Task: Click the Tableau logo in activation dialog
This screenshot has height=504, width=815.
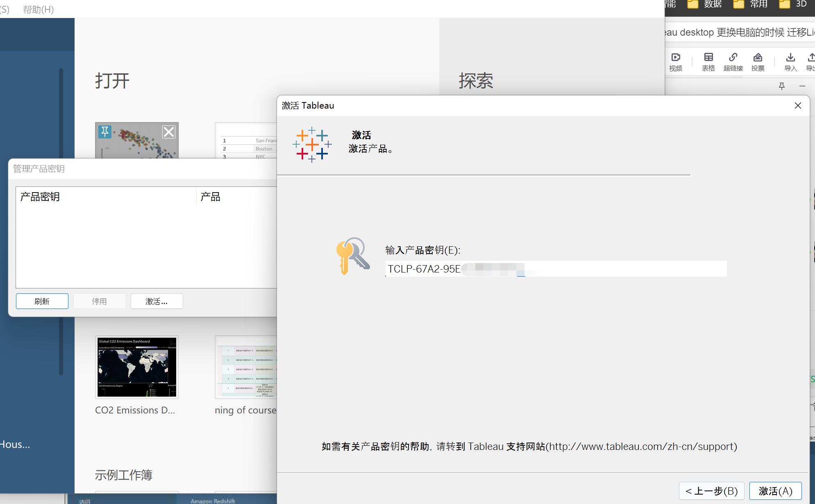Action: (x=312, y=144)
